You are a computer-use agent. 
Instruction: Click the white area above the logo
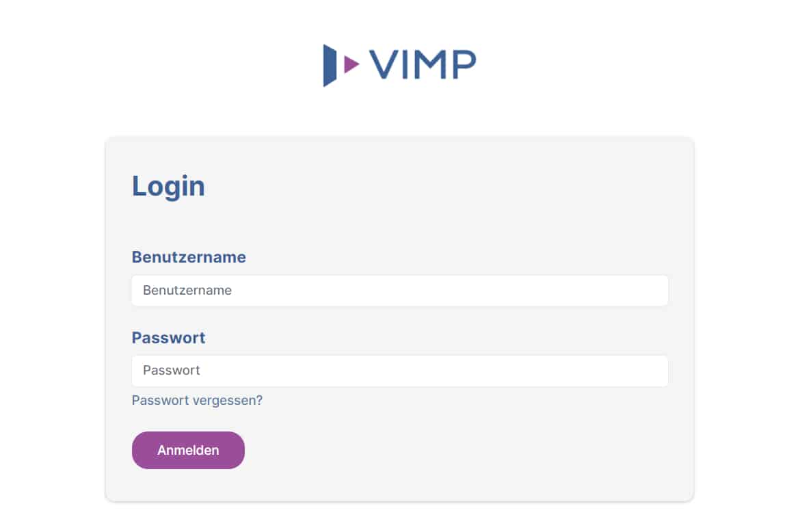point(399,21)
